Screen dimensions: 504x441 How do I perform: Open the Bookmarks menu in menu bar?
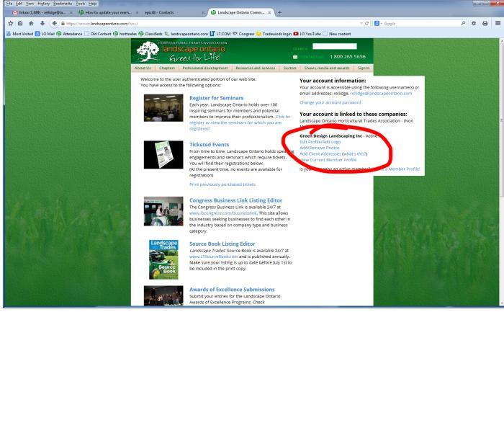click(63, 4)
